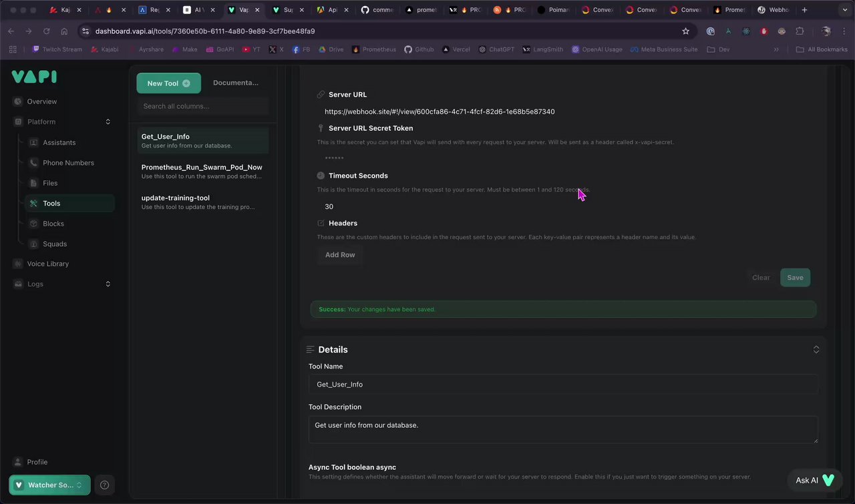
Task: Open the Files section
Action: [x=50, y=183]
